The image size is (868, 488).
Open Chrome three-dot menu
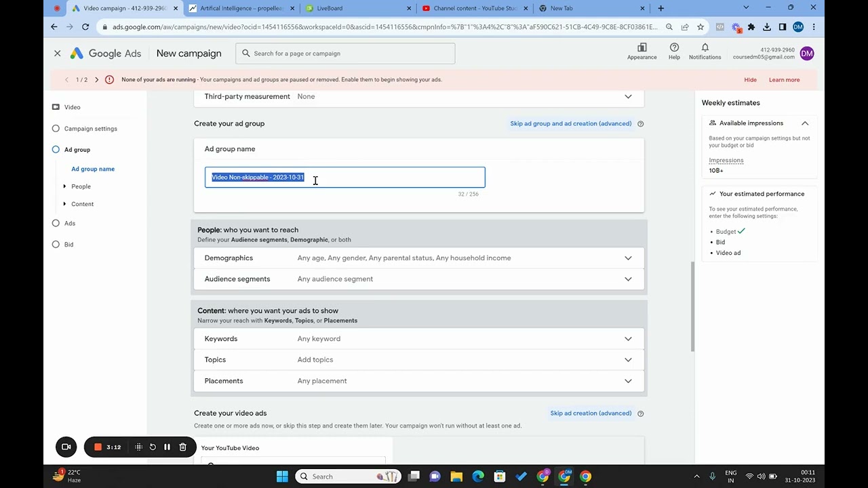[x=814, y=27]
